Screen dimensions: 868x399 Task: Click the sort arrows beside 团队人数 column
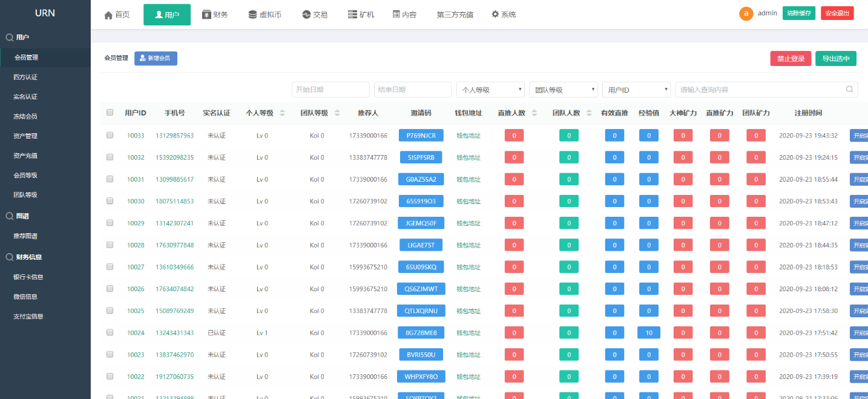[588, 113]
